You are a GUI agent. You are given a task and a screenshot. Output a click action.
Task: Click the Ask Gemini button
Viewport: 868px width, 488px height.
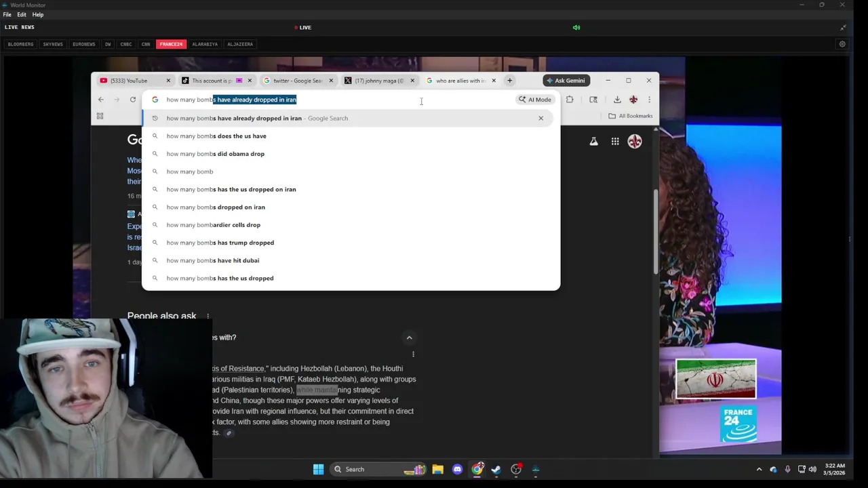pyautogui.click(x=565, y=81)
